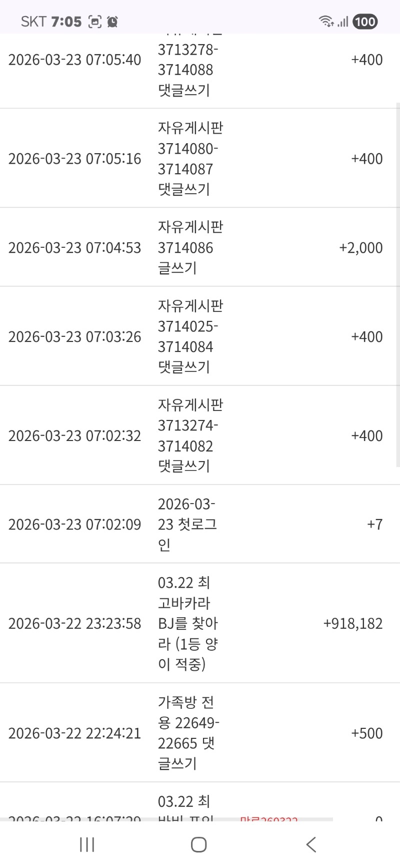This screenshot has height=868, width=400.
Task: Tap the Wi-Fi signal status icon
Action: [326, 22]
